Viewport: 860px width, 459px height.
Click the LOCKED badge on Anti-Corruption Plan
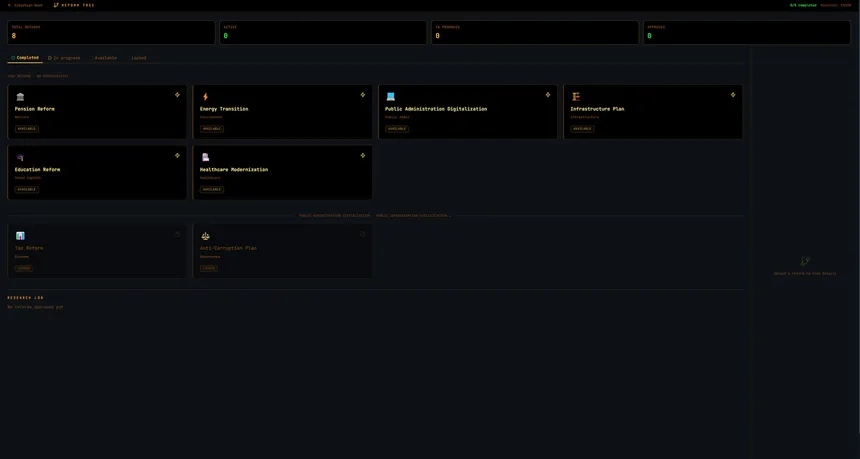[x=209, y=268]
